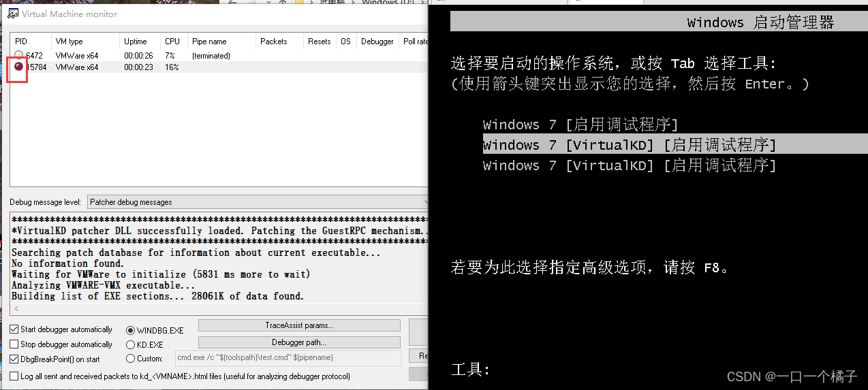Click the 'Searching patch database' log line
This screenshot has height=390, width=868.
pyautogui.click(x=196, y=253)
